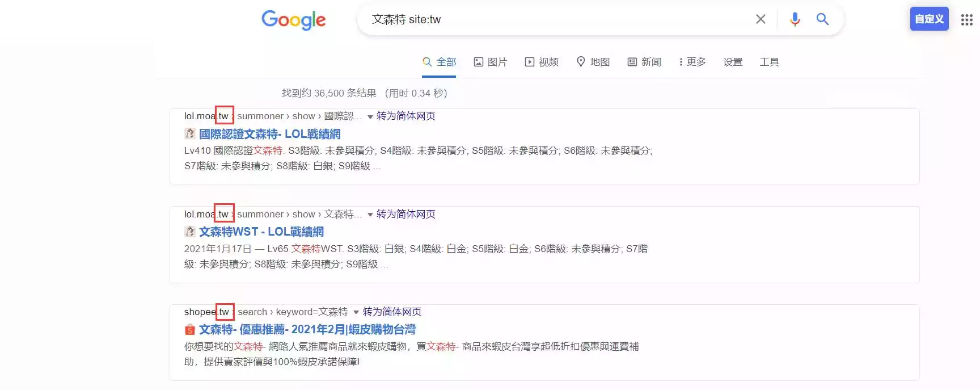Expand dropdown arrow beside 國際認... breadcrumb
The height and width of the screenshot is (390, 980).
tap(370, 117)
